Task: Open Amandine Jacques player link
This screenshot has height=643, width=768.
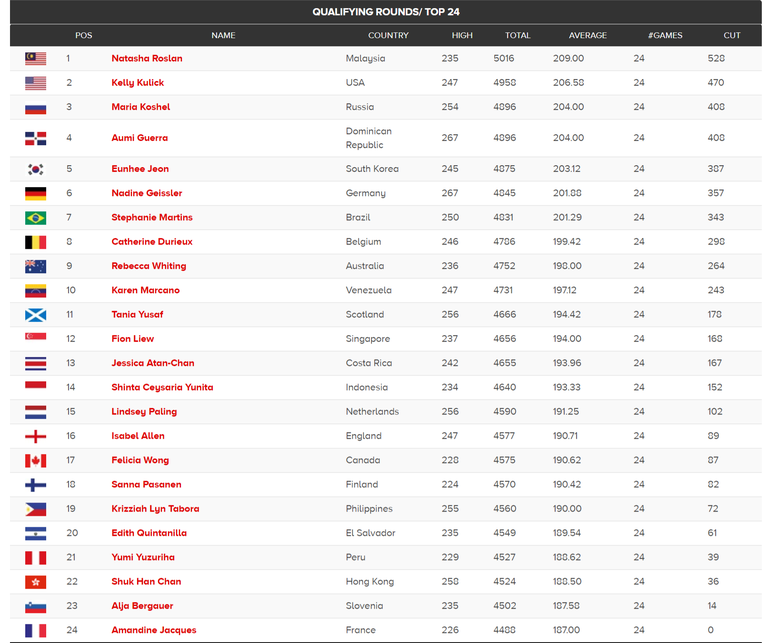Action: pos(154,630)
